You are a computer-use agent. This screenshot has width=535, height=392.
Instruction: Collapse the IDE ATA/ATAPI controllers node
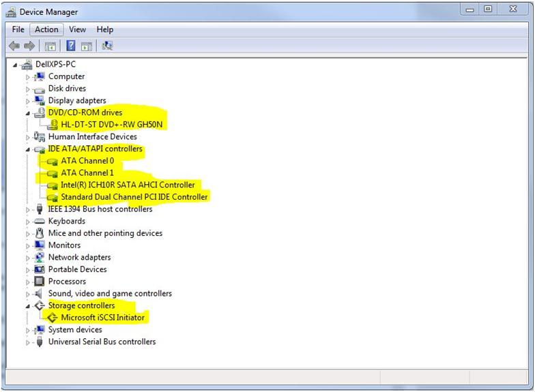tap(28, 149)
